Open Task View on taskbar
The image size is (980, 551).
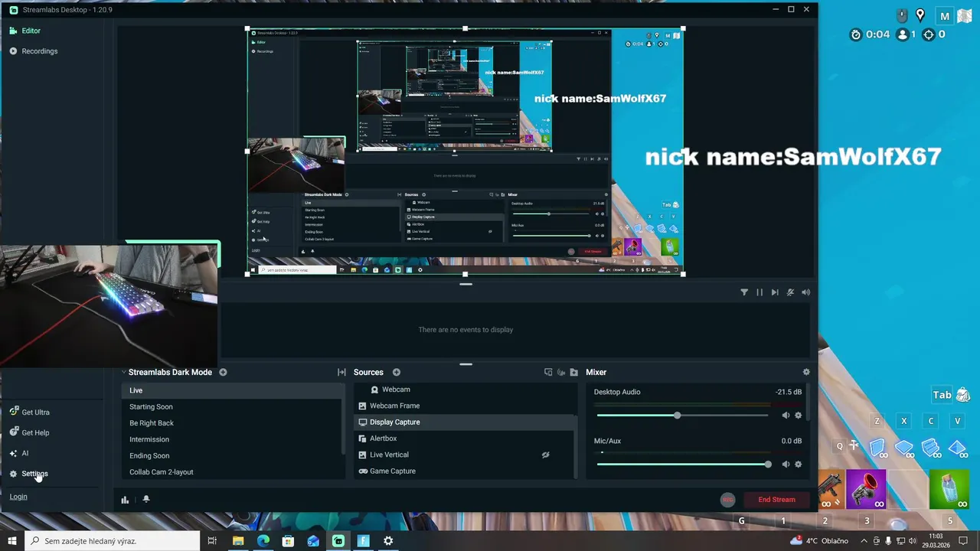[x=212, y=541]
